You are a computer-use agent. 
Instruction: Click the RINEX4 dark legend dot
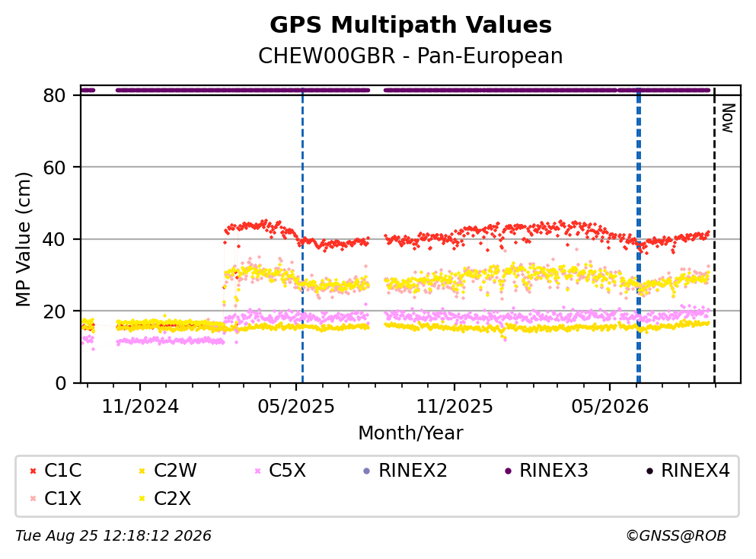point(649,471)
